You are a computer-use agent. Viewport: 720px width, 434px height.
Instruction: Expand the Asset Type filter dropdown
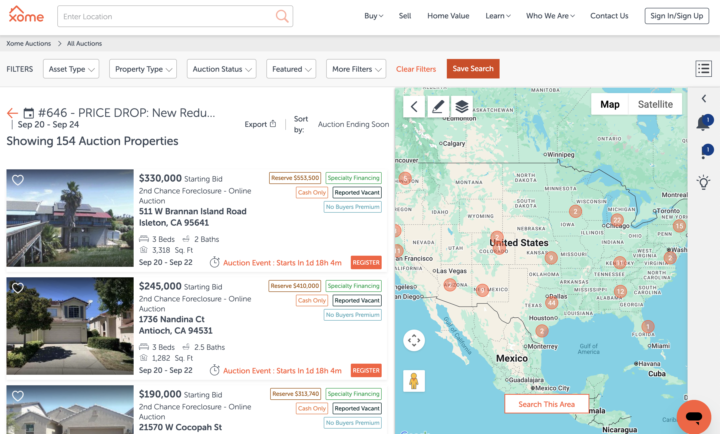(72, 69)
